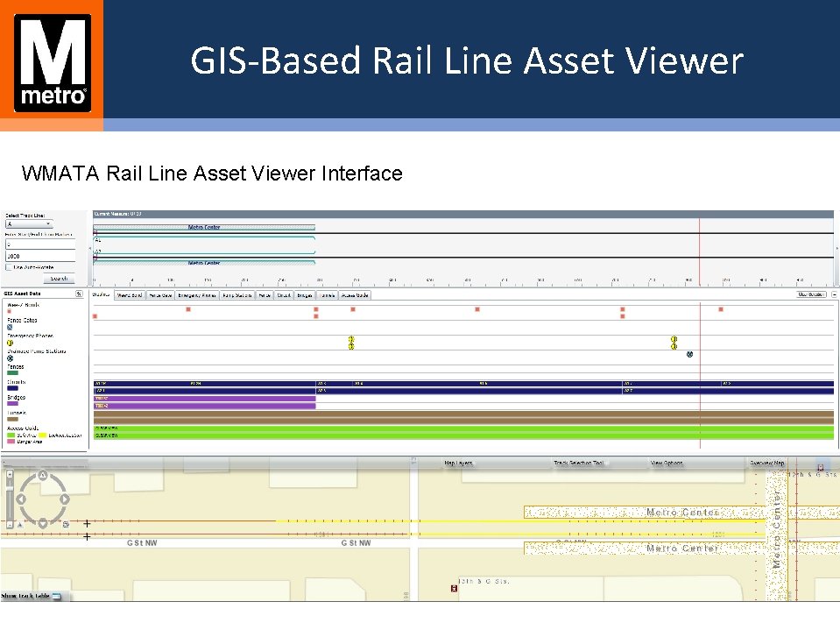Select the Fence tab

[x=265, y=295]
